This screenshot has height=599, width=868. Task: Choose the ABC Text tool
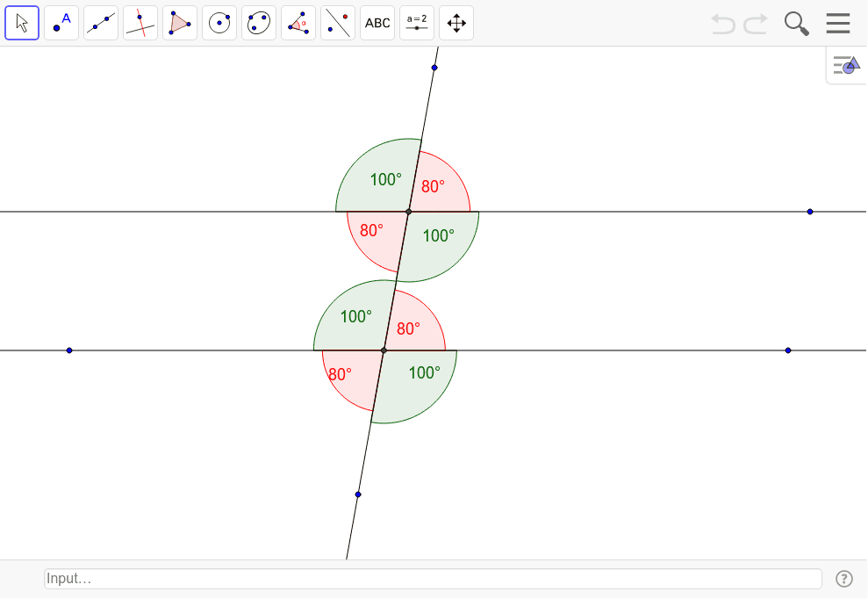[x=377, y=23]
